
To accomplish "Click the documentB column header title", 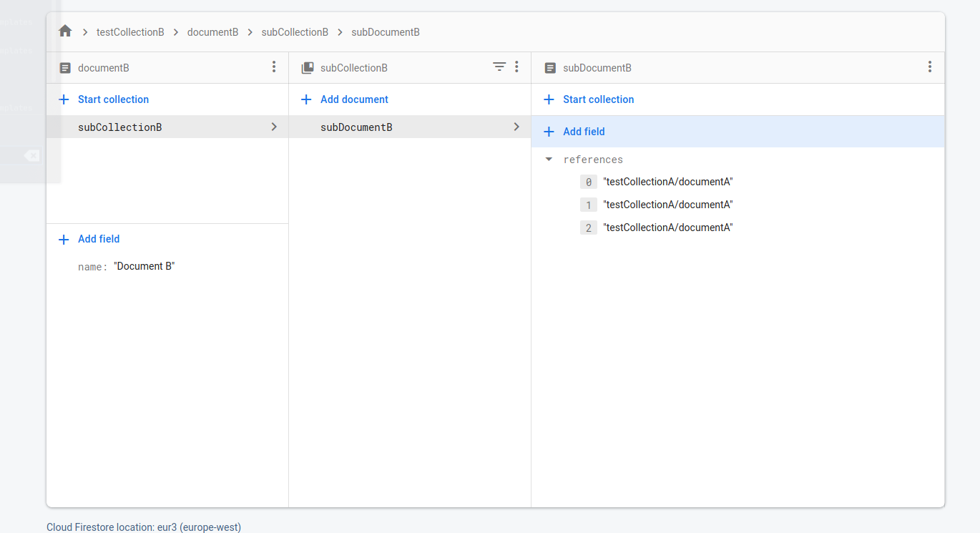I will [x=104, y=68].
